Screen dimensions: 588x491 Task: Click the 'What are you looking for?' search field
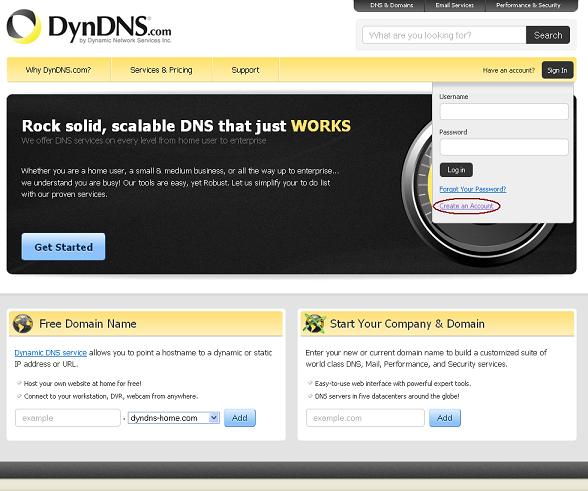coord(444,35)
